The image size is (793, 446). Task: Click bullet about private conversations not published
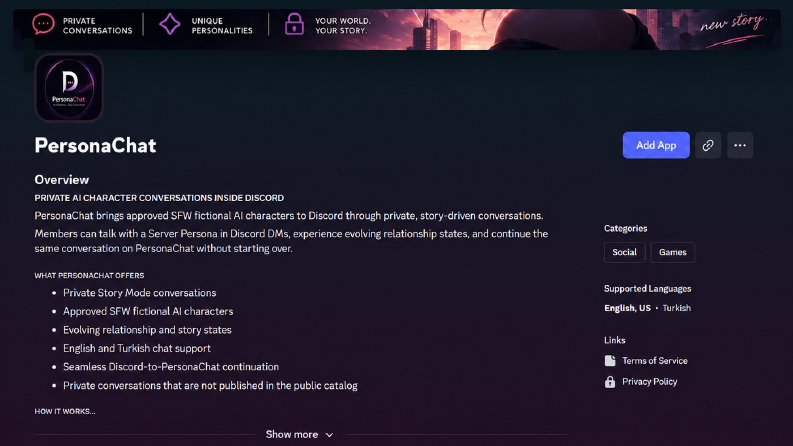(x=210, y=385)
